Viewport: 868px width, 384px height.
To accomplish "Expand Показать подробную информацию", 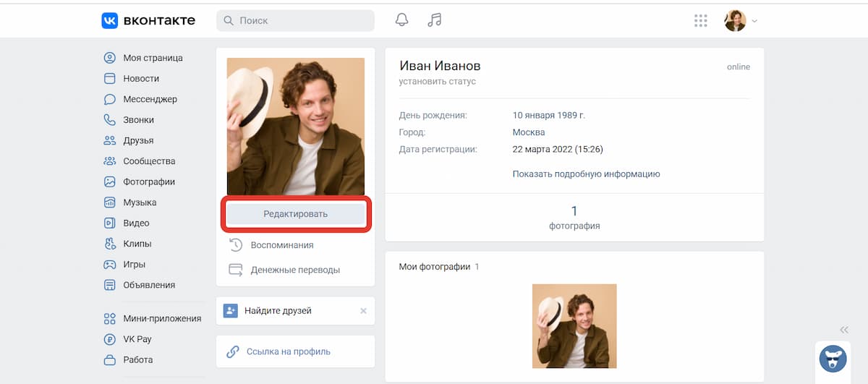I will (x=586, y=174).
